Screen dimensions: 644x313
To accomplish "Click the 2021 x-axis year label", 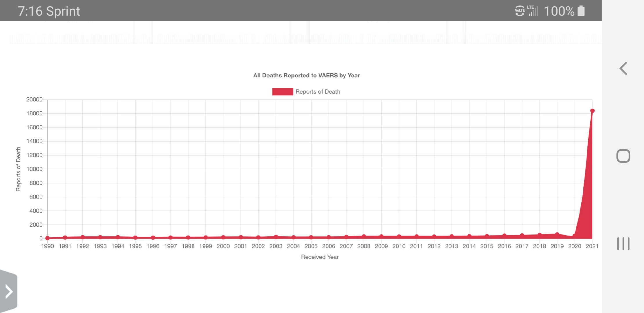I will point(592,246).
